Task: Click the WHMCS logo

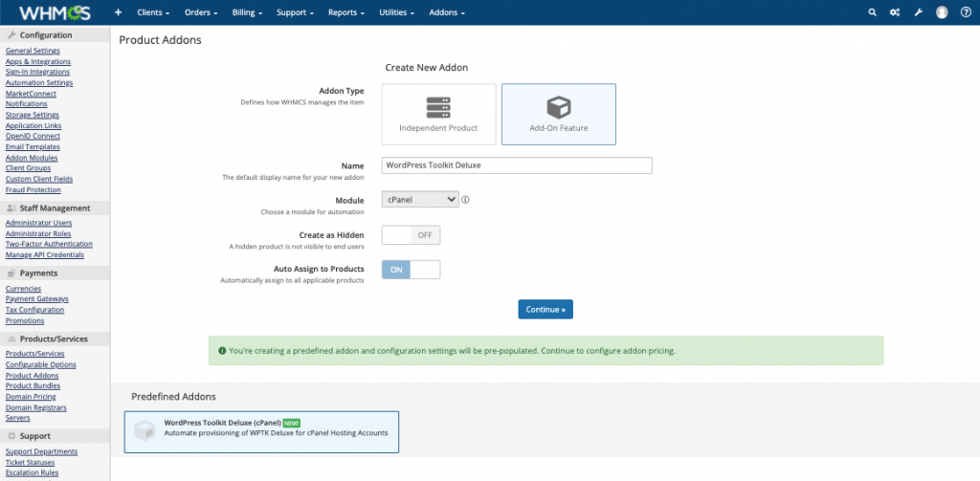Action: click(55, 12)
